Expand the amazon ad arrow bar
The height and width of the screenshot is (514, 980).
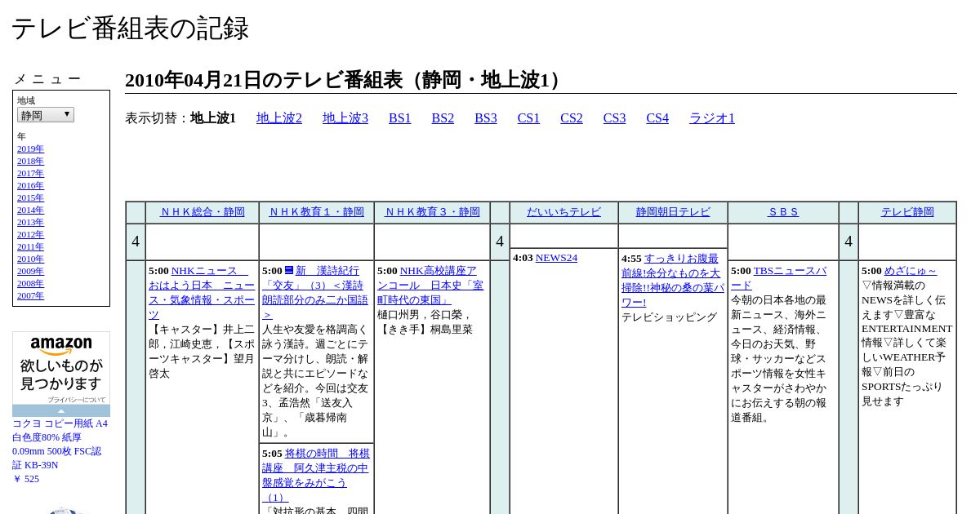(x=61, y=411)
